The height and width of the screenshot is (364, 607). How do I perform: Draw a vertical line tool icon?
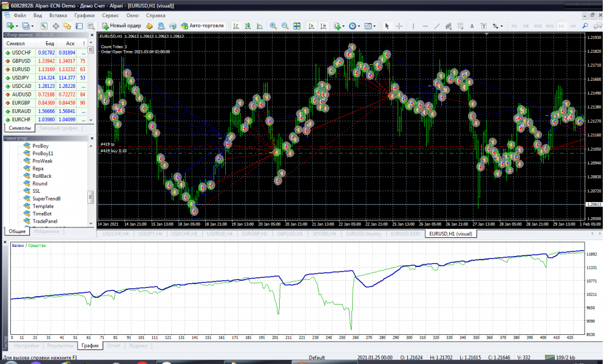click(x=413, y=26)
